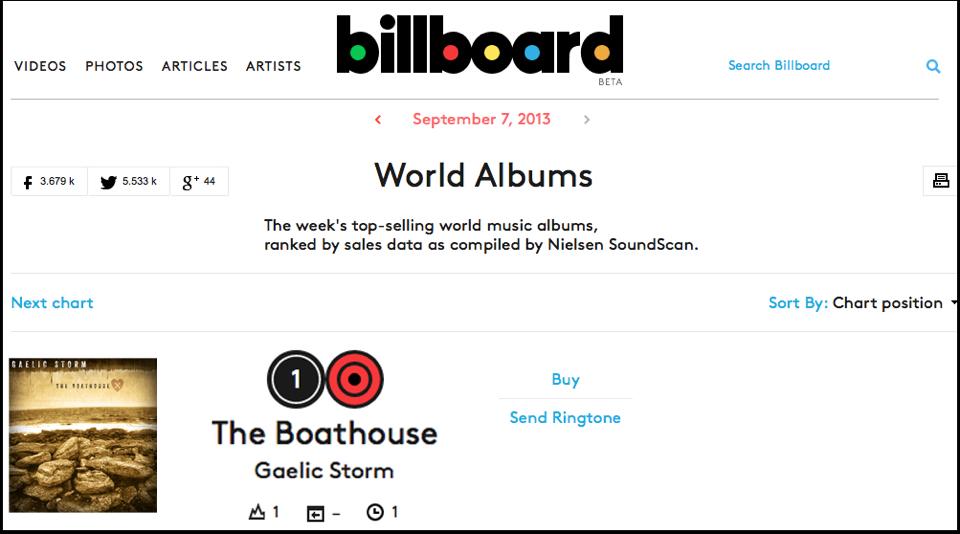Viewport: 960px width, 534px height.
Task: Open The Boathouse album cover thumbnail
Action: [x=83, y=435]
